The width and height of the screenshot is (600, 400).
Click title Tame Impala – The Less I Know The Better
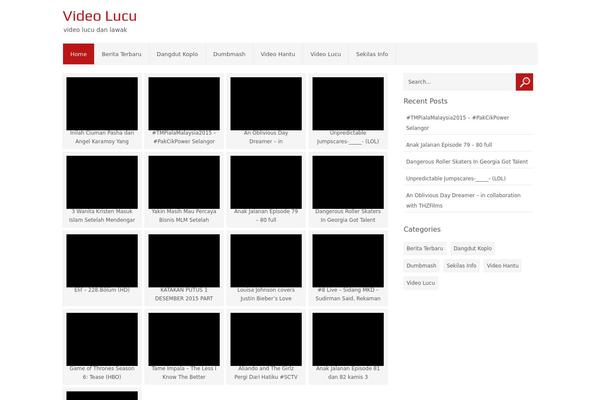pyautogui.click(x=184, y=372)
